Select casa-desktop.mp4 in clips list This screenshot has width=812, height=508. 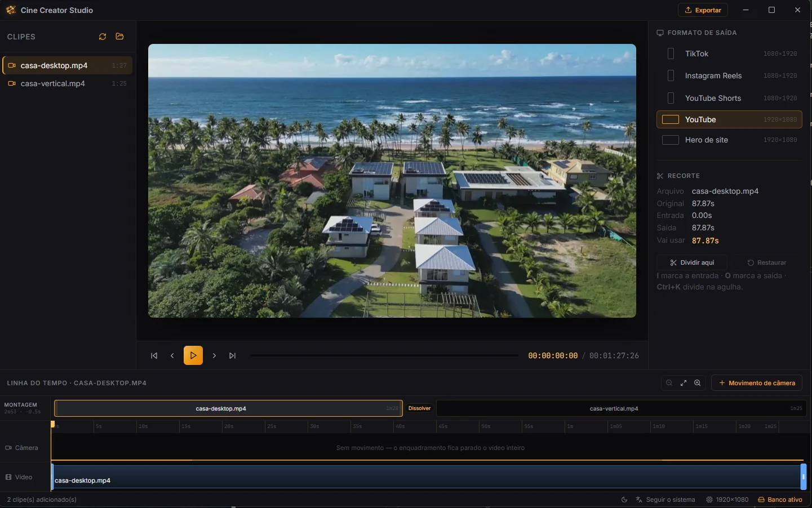(67, 65)
